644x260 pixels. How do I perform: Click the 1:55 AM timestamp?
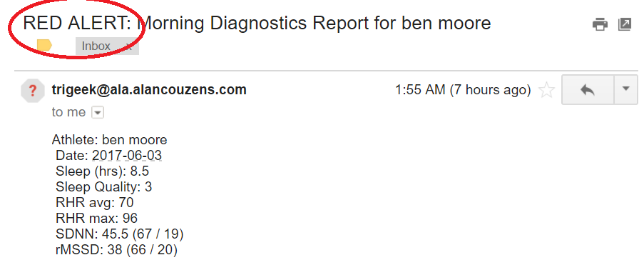pyautogui.click(x=463, y=90)
